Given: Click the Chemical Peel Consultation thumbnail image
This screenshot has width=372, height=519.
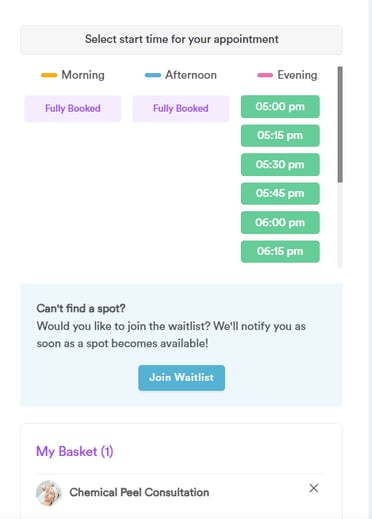Looking at the screenshot, I should (x=49, y=493).
